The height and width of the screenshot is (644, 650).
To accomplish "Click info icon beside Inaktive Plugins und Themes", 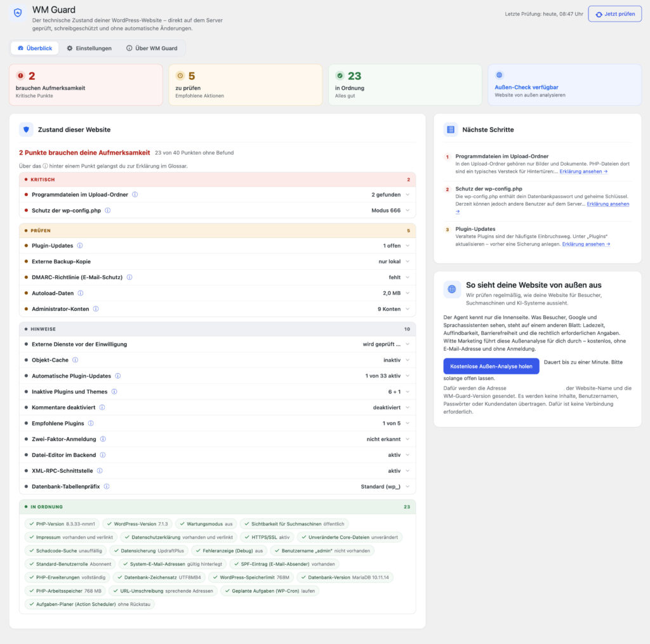I will coord(114,391).
